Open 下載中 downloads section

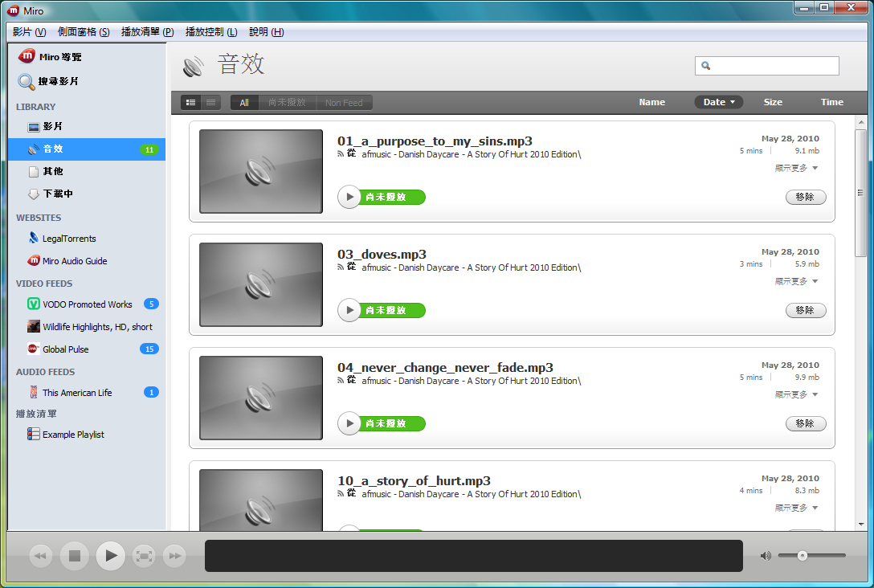pyautogui.click(x=87, y=194)
